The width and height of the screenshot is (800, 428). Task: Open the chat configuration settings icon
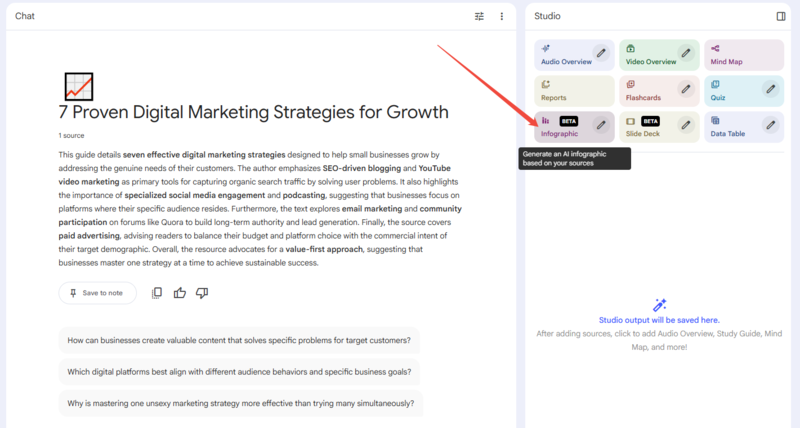click(479, 16)
